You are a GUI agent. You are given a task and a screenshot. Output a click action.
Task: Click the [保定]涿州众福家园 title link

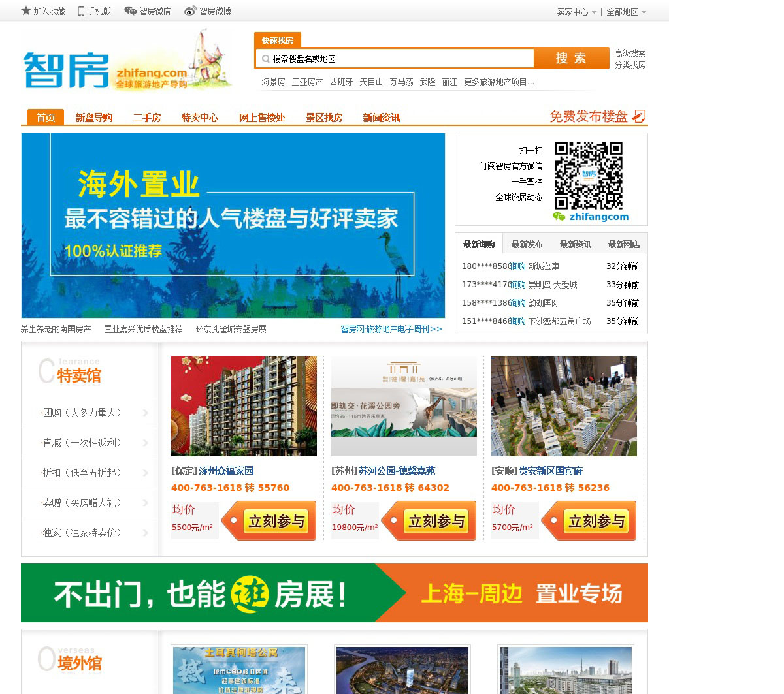click(x=212, y=471)
